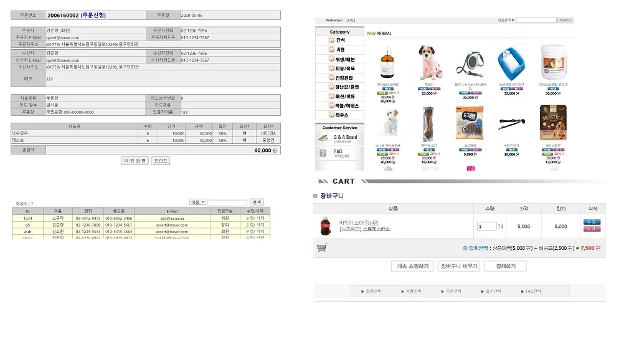Click the 바잇미 소다 장난감 cart item name
Viewport: 644px width, 350px height.
359,223
